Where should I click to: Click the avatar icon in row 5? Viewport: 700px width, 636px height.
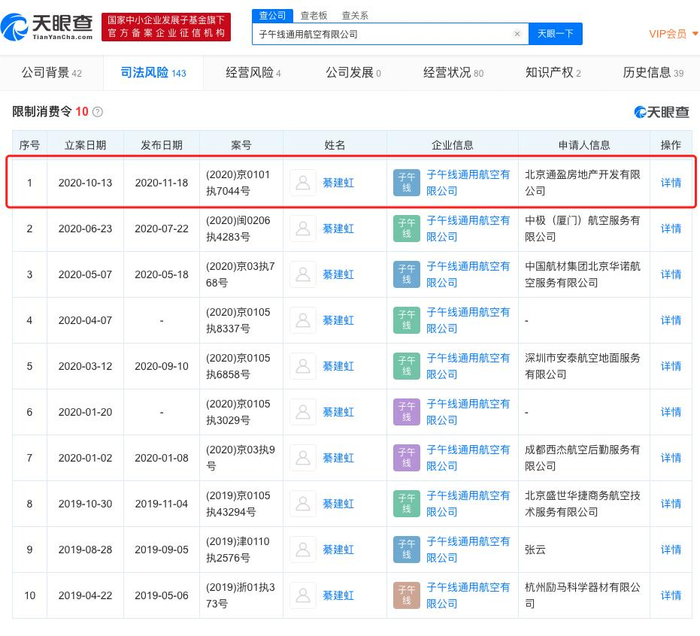tap(302, 366)
